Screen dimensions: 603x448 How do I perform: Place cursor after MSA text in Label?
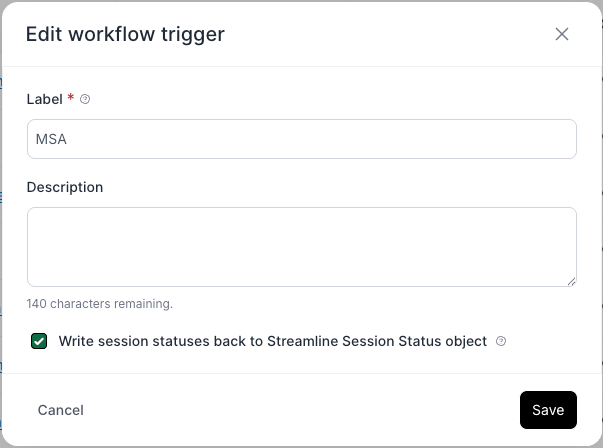click(x=68, y=139)
